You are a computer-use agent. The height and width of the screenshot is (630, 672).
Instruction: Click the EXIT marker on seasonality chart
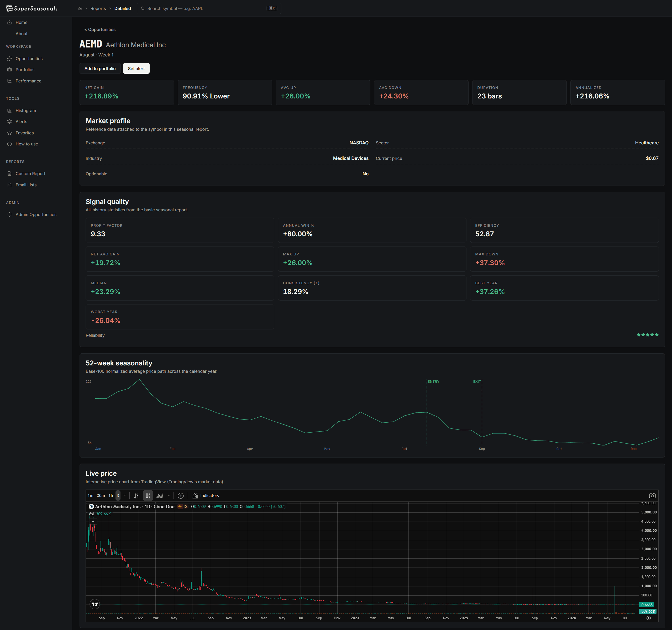tap(477, 382)
